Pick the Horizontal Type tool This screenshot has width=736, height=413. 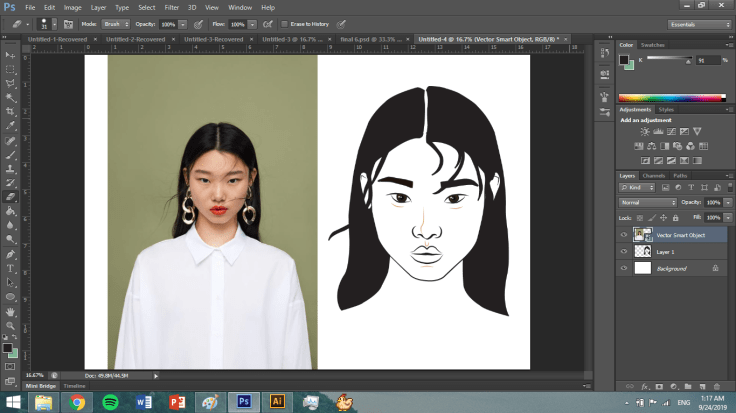click(11, 268)
